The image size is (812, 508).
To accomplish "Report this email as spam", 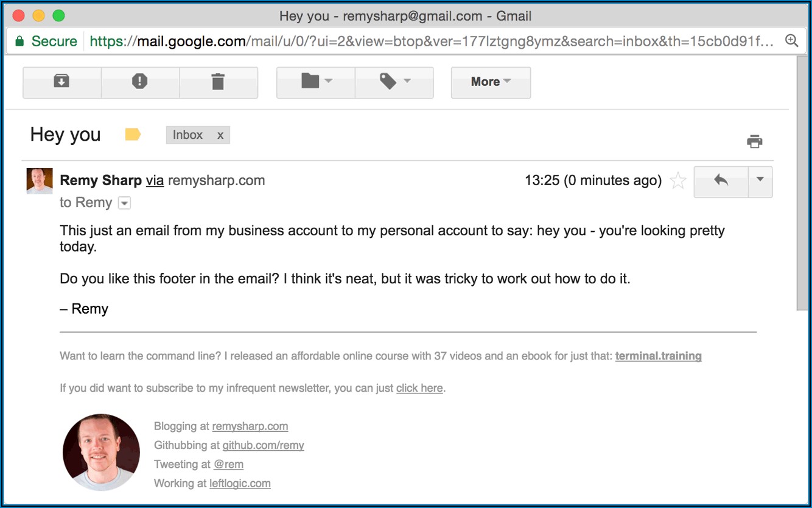I will (140, 82).
